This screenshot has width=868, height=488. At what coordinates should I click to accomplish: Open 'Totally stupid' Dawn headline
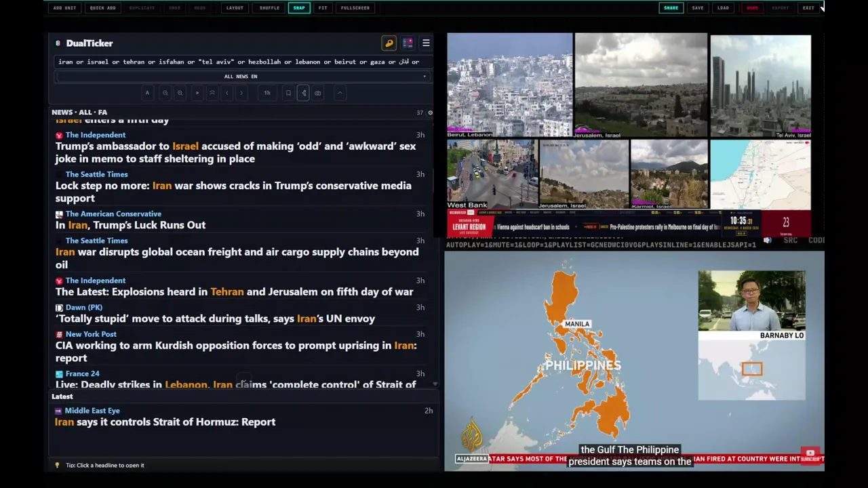click(x=215, y=319)
